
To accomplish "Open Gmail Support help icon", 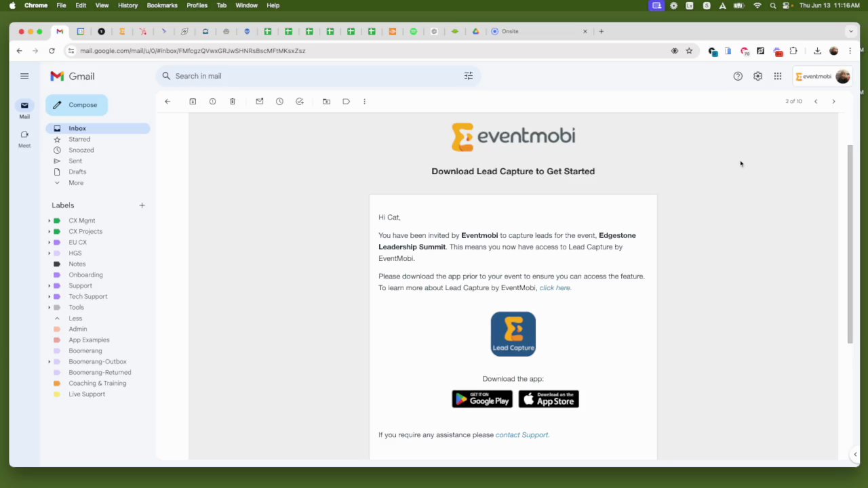I will pos(738,77).
